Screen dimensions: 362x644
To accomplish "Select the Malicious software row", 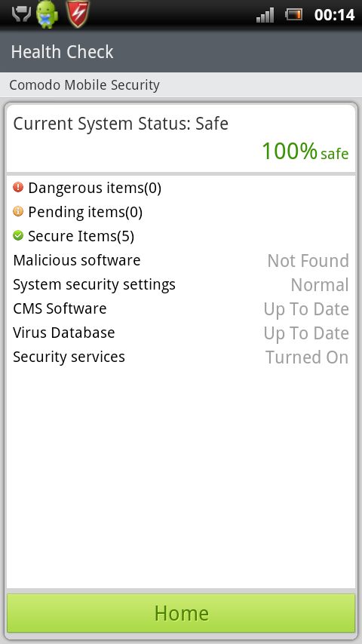I will [x=181, y=260].
